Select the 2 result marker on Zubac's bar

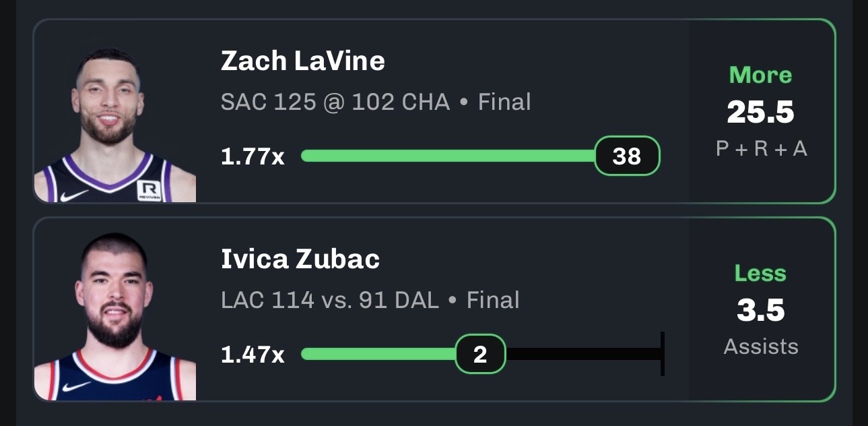(480, 354)
